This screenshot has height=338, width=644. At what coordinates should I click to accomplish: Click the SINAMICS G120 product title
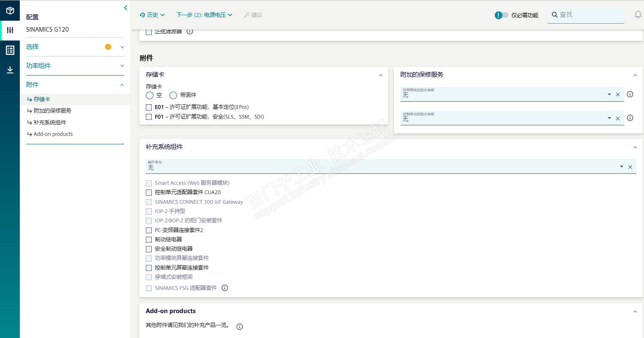(47, 30)
